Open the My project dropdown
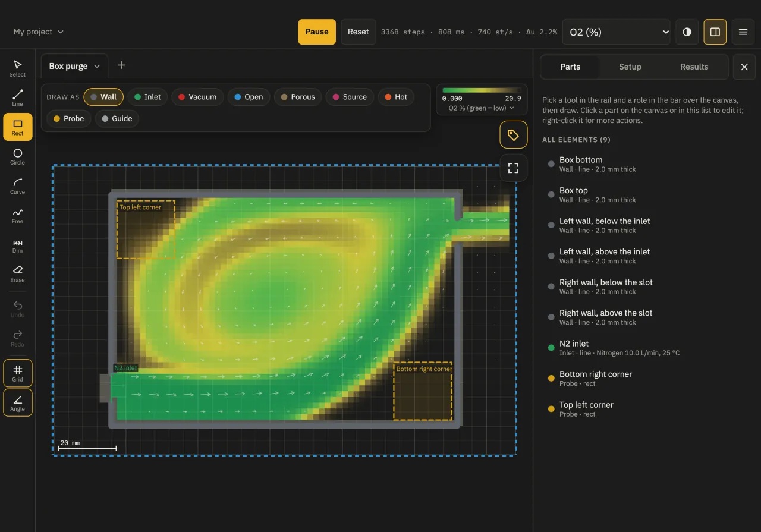 [38, 32]
